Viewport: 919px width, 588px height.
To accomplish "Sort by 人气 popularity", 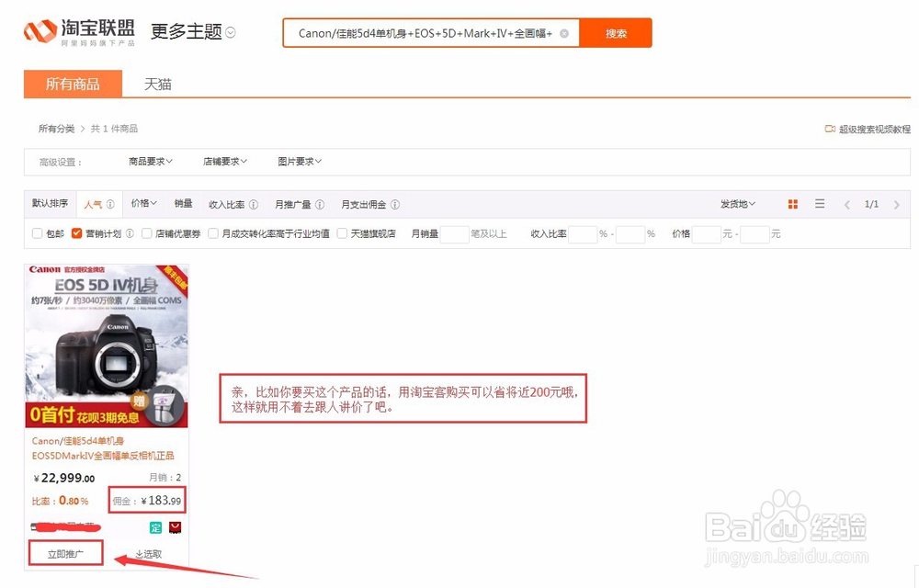I will [x=93, y=204].
